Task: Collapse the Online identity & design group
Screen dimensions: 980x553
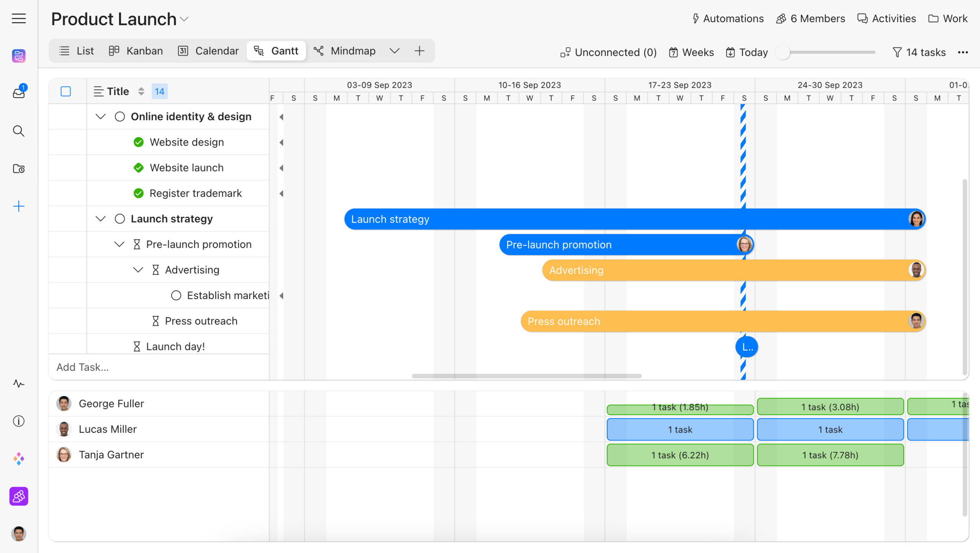Action: pos(100,116)
